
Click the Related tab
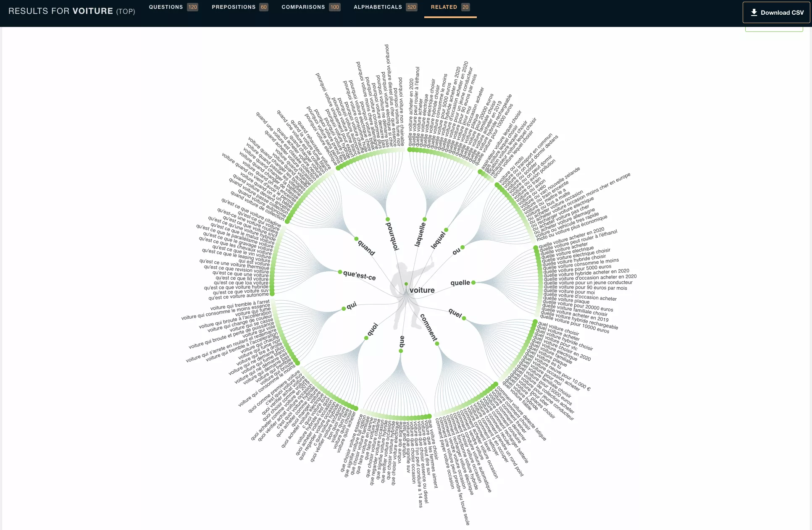tap(444, 7)
